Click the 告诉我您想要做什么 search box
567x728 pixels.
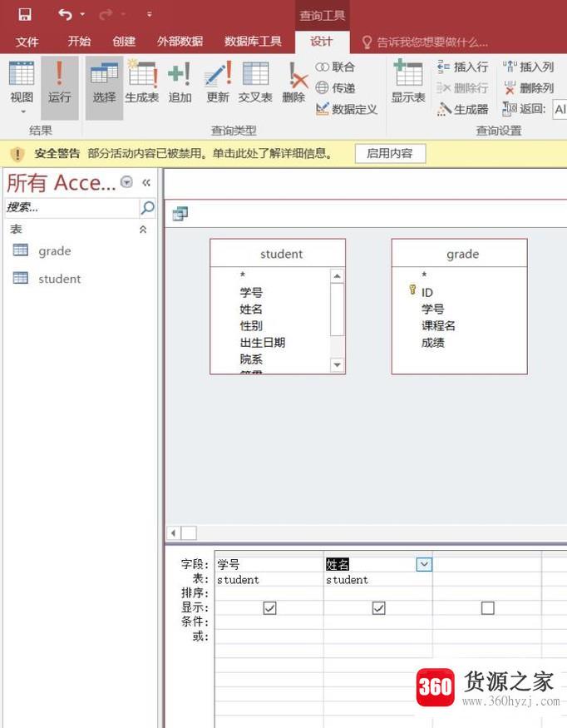pyautogui.click(x=425, y=42)
